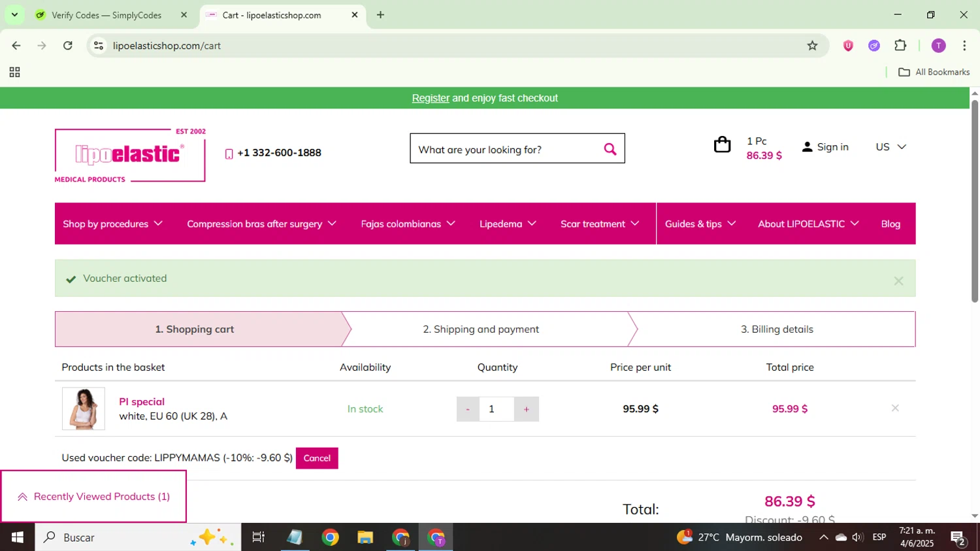Call the +1 332-600-1888 phone number
Viewport: 980px width, 551px height.
[279, 153]
